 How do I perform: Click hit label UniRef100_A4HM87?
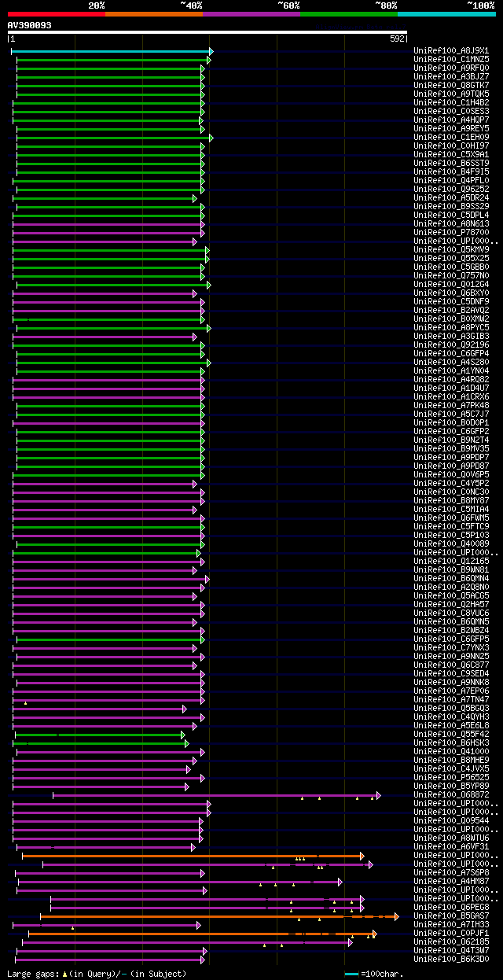(x=451, y=882)
